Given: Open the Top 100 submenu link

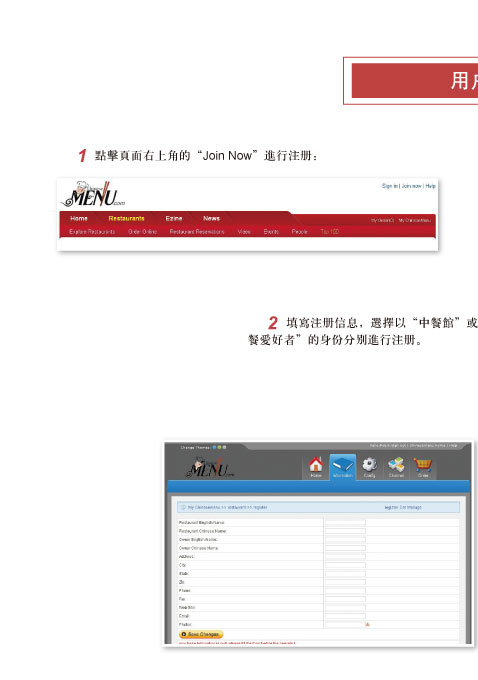Looking at the screenshot, I should pos(330,232).
